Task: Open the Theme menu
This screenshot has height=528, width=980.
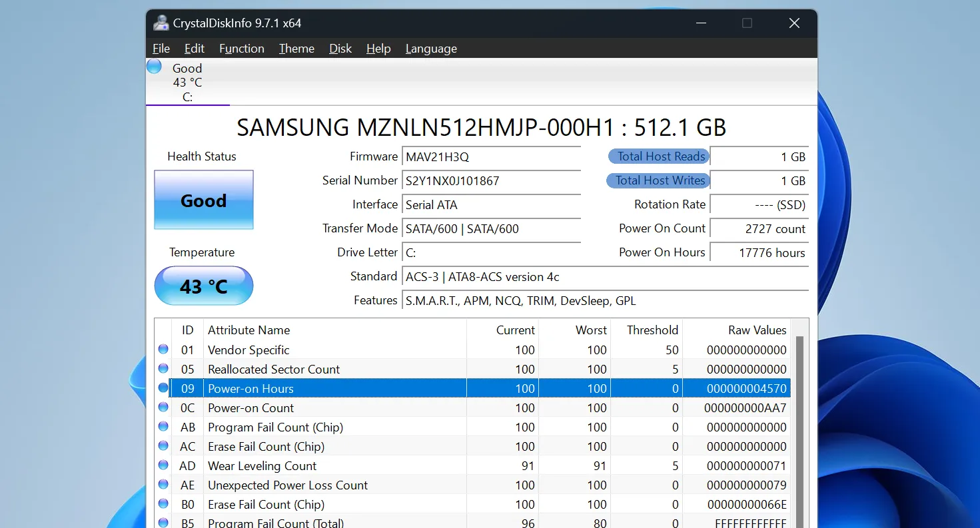Action: click(296, 49)
